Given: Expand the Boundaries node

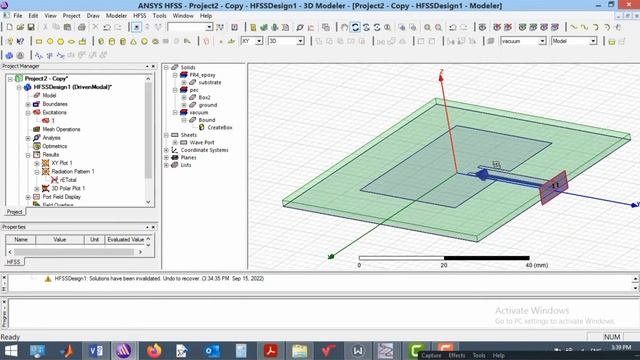Looking at the screenshot, I should [x=28, y=104].
